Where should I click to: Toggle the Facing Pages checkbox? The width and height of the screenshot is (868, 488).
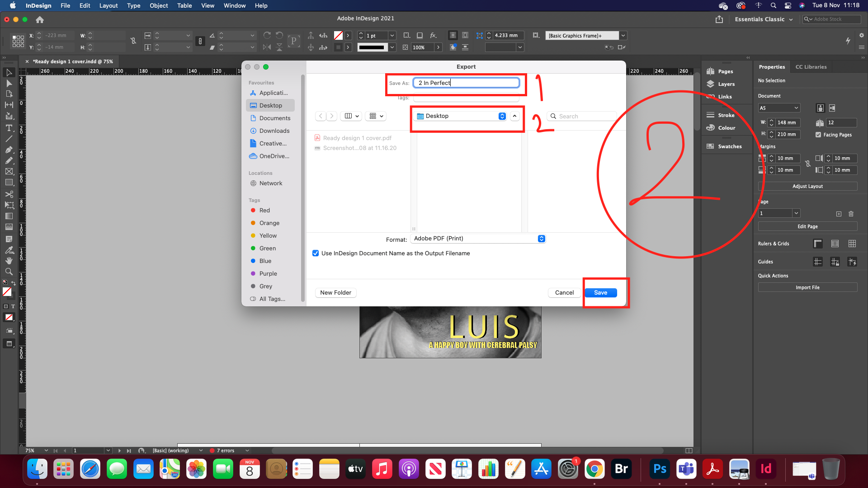(818, 135)
